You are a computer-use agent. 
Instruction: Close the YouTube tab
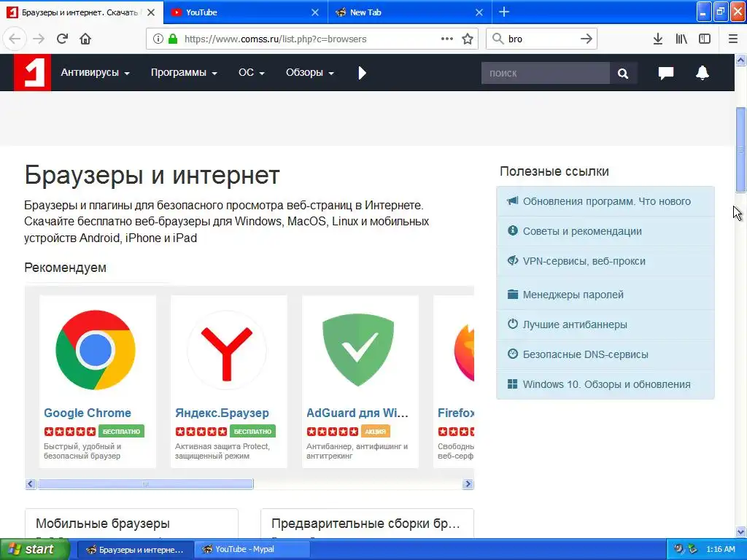point(315,13)
